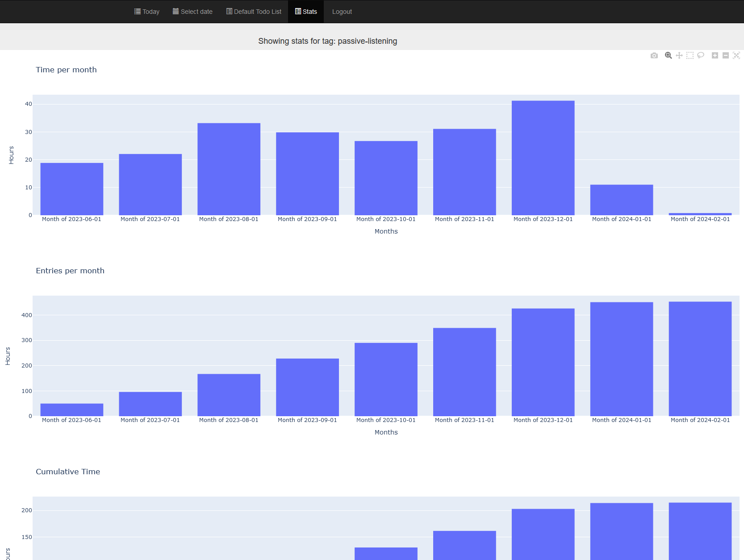This screenshot has width=744, height=560.
Task: Click the Stats icon in navbar
Action: (x=298, y=11)
